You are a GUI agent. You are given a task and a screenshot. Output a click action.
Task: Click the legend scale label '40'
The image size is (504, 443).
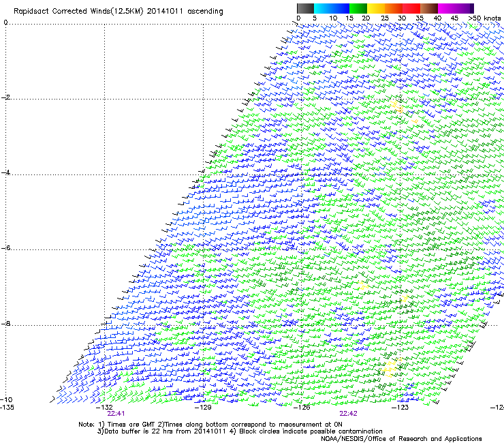click(437, 18)
